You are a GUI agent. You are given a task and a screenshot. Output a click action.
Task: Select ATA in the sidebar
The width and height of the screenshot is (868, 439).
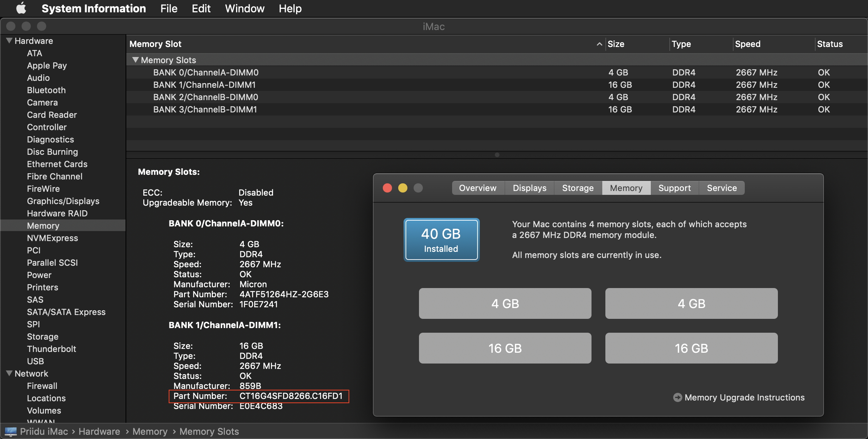click(35, 53)
